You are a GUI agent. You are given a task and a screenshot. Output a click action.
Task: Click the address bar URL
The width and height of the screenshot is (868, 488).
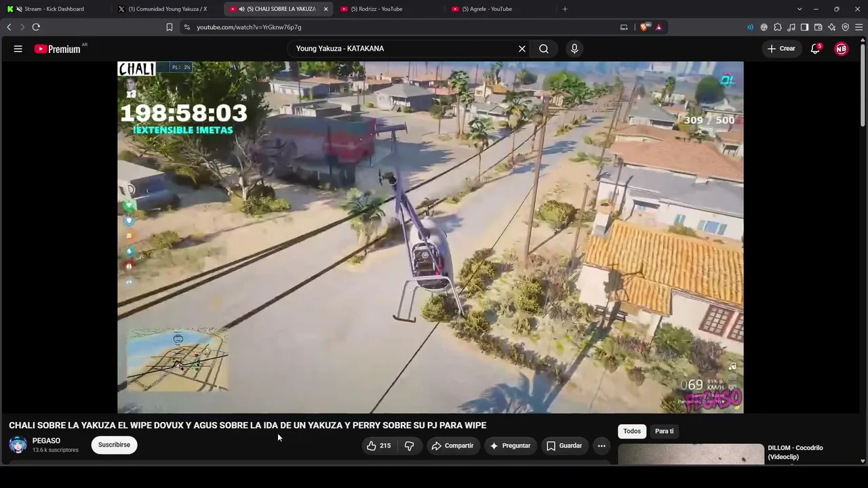[249, 27]
